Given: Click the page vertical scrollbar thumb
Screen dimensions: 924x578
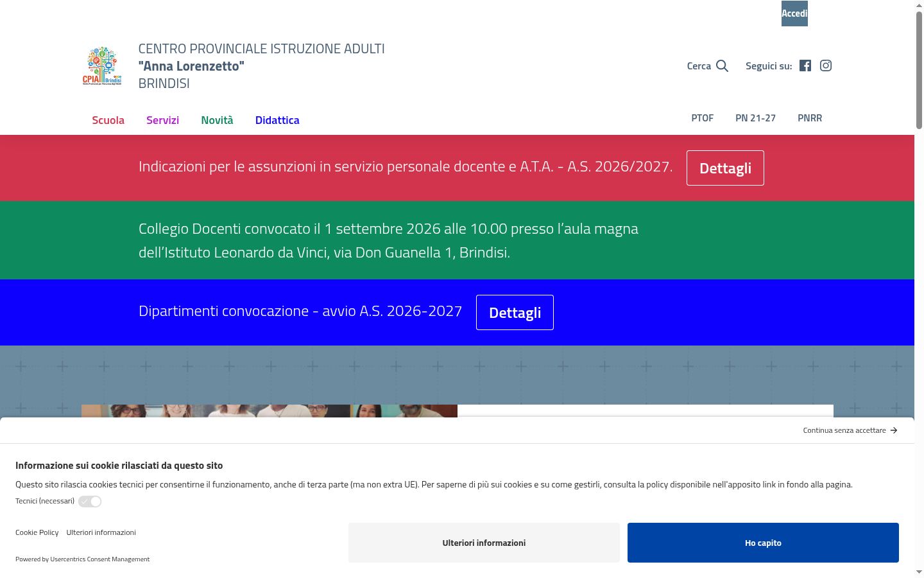Looking at the screenshot, I should click(919, 71).
